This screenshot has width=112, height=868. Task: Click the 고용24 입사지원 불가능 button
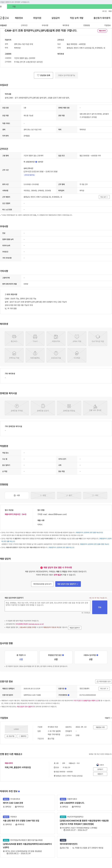pos(67,75)
